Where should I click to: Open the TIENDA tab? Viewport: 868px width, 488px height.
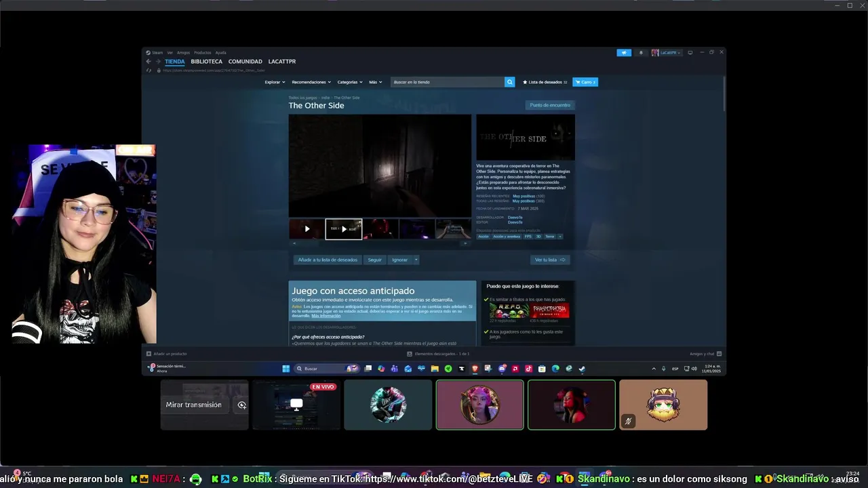(x=175, y=61)
